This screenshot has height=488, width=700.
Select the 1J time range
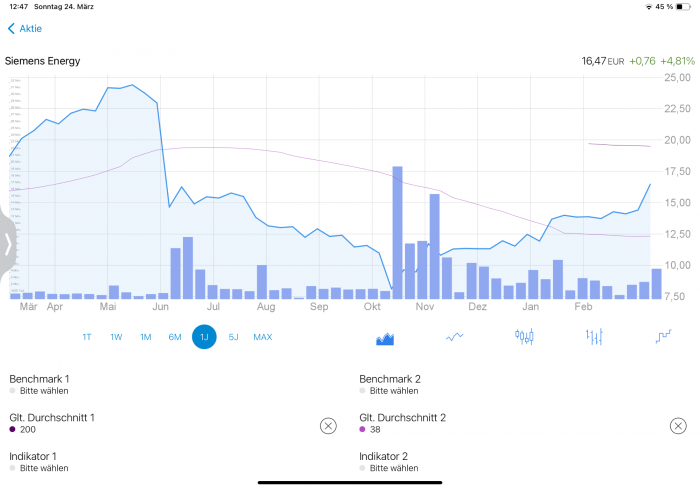tap(204, 337)
